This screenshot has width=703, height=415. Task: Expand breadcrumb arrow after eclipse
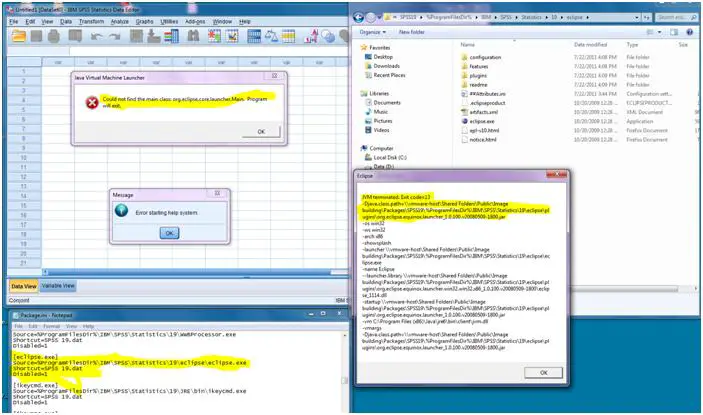click(587, 17)
